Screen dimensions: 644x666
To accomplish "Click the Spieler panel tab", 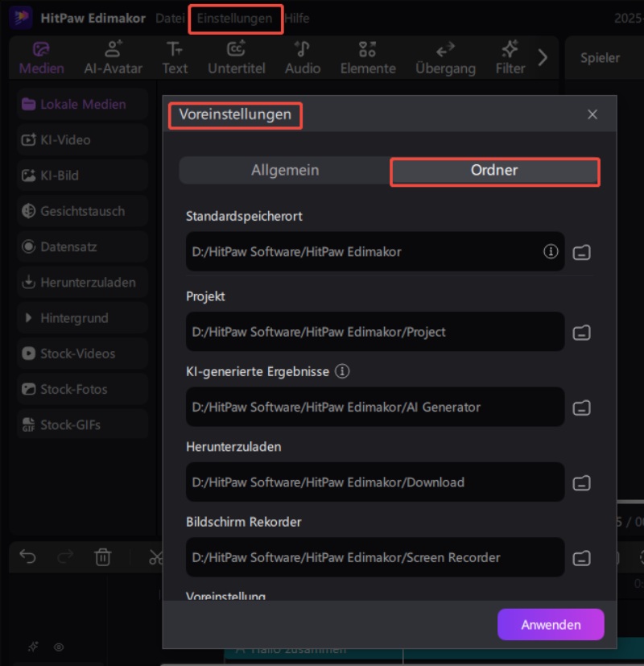I will point(600,58).
